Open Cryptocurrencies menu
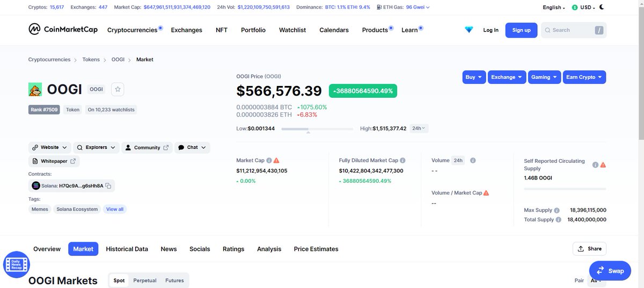Screen dimensions: 644x288 point(132,30)
